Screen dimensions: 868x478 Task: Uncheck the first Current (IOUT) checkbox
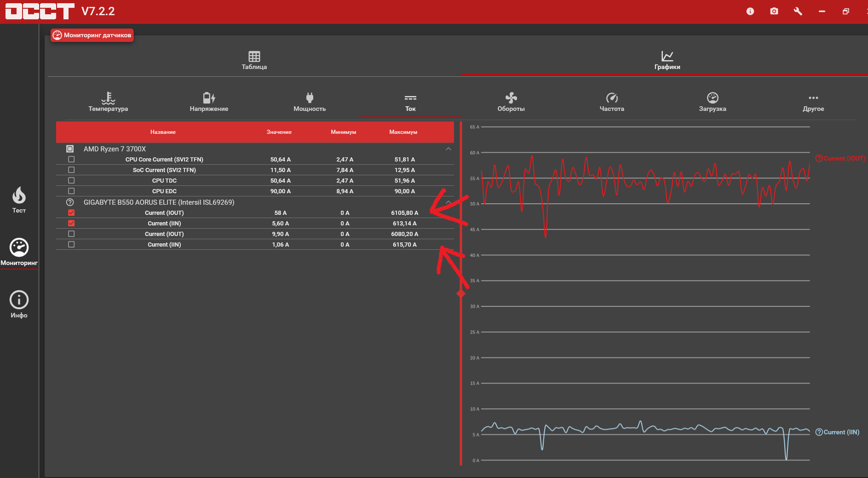(x=71, y=213)
